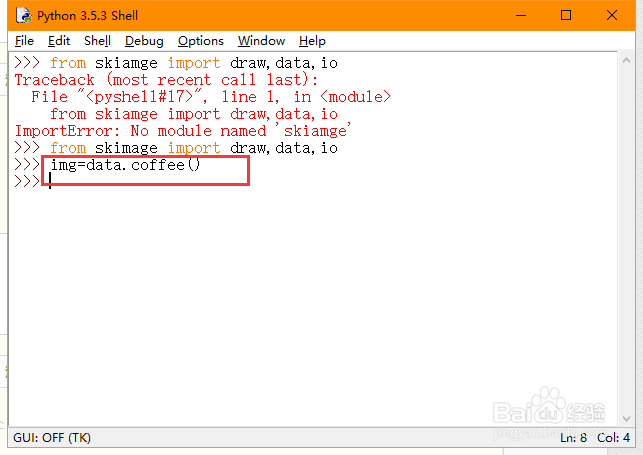Click the 'Python 3.5.3 Shell' window title
The width and height of the screenshot is (643, 455).
[87, 16]
